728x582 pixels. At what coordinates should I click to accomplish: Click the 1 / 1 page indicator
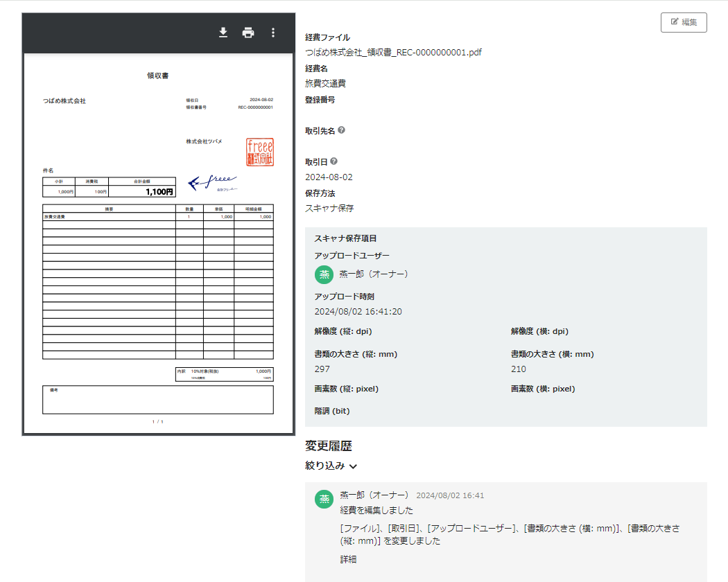point(158,421)
